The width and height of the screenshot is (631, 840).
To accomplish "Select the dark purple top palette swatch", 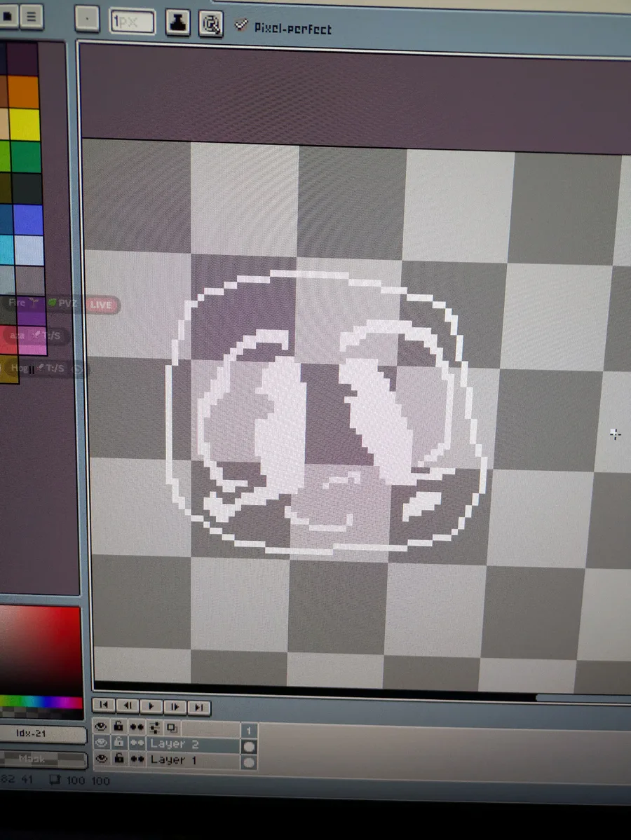I will pos(22,58).
